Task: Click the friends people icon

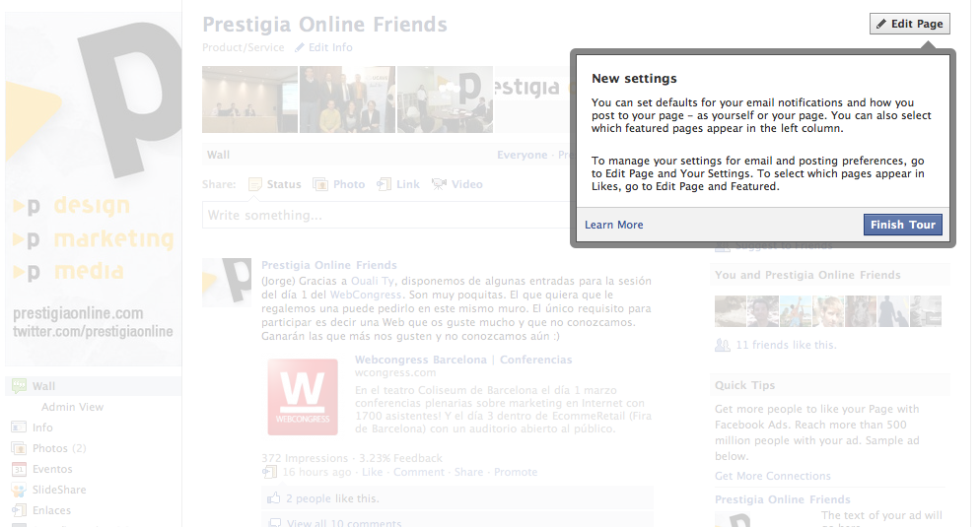Action: click(x=723, y=345)
